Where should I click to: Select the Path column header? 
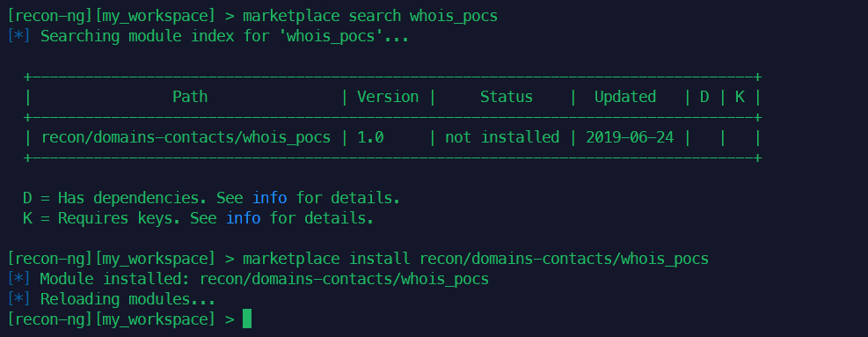pos(190,97)
